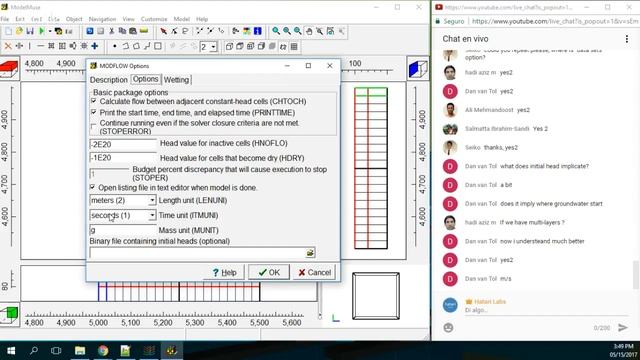Open the multicolor grid data visualization icon

247,31
